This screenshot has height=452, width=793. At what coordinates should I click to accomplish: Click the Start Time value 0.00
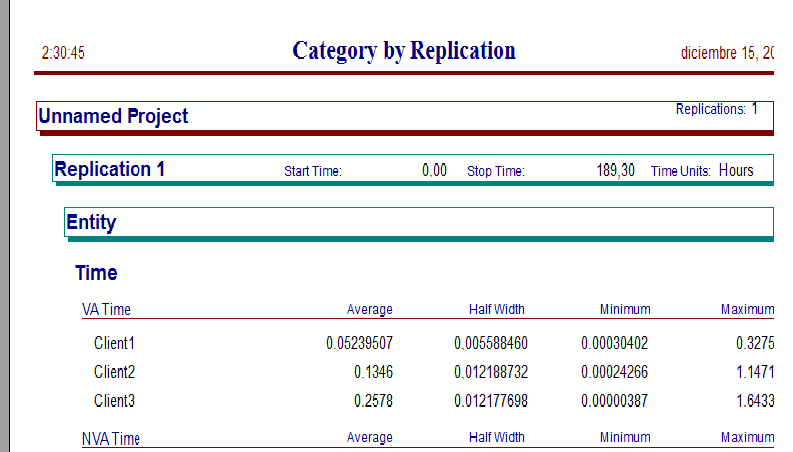coord(434,170)
